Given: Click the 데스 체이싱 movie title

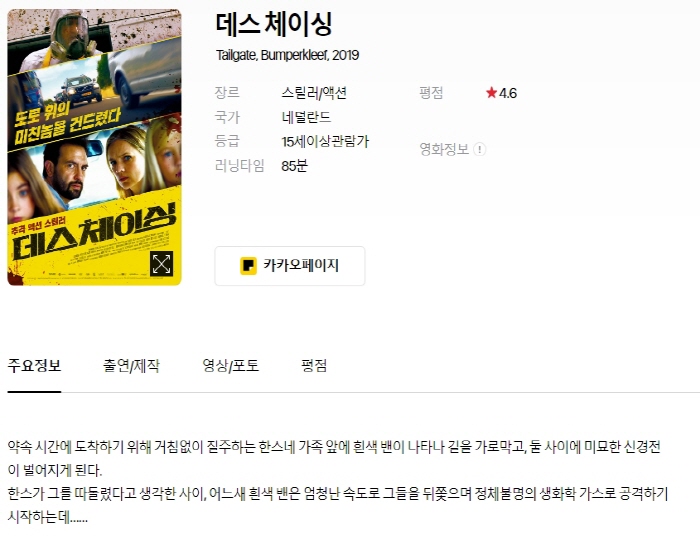Looking at the screenshot, I should pos(274,24).
